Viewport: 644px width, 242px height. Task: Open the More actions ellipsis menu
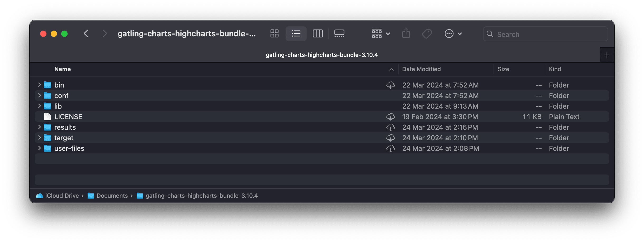pyautogui.click(x=453, y=34)
